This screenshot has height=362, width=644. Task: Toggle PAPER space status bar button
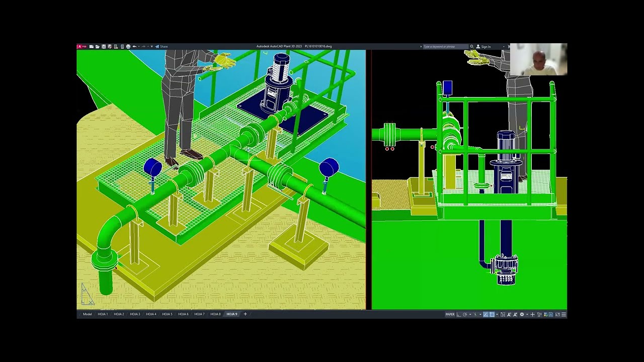click(450, 314)
